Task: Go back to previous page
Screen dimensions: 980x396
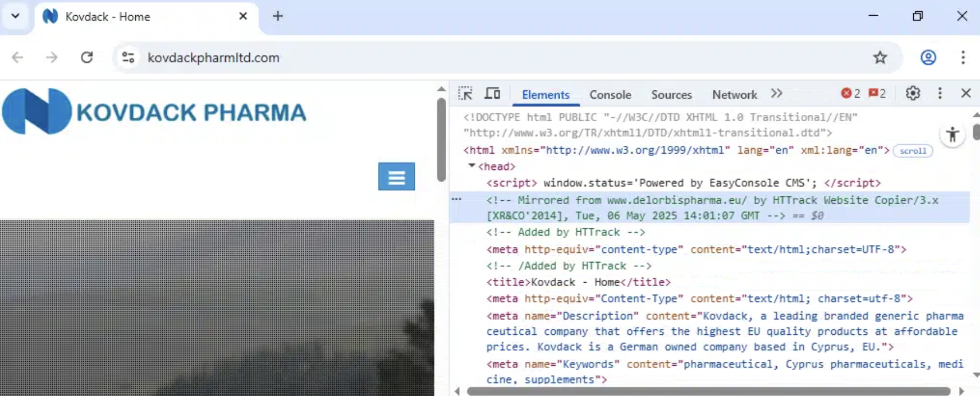Action: (x=18, y=57)
